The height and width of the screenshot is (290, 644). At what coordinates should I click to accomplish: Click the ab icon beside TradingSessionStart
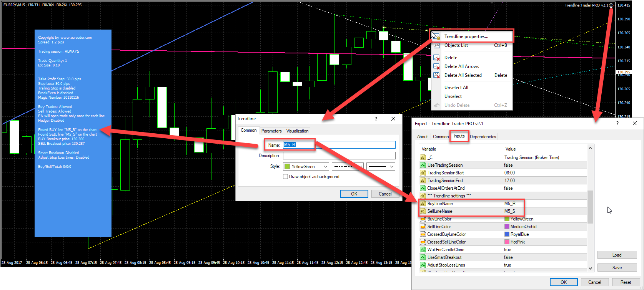[x=423, y=173]
